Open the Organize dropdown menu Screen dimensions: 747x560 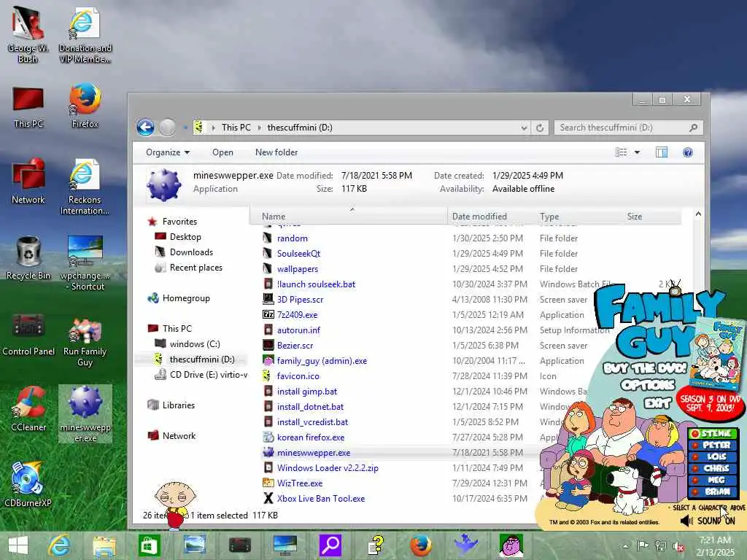click(168, 152)
